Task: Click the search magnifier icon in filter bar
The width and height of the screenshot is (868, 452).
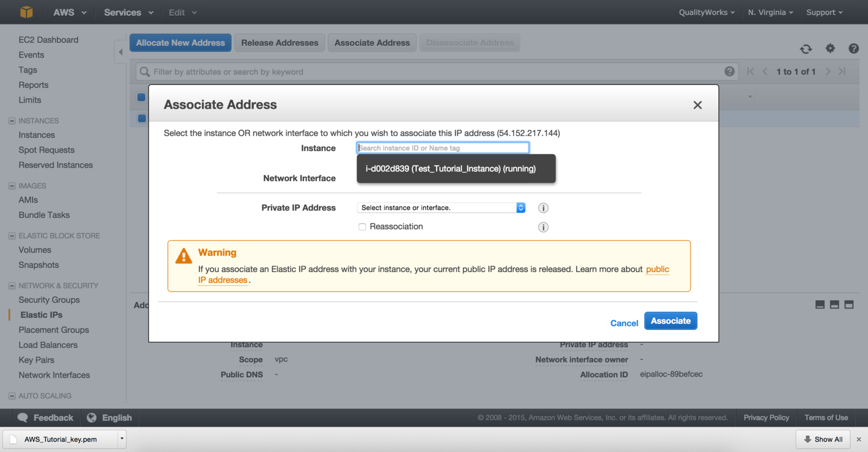Action: [145, 72]
